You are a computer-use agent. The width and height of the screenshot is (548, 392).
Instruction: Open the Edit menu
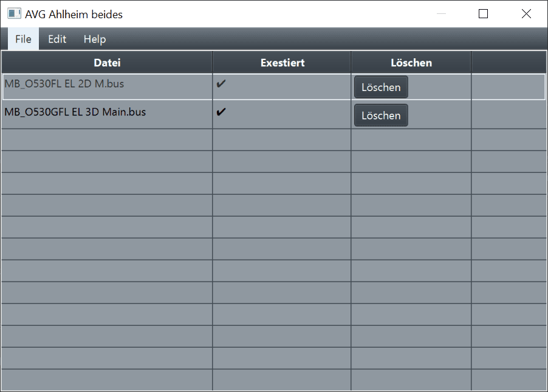tap(57, 39)
